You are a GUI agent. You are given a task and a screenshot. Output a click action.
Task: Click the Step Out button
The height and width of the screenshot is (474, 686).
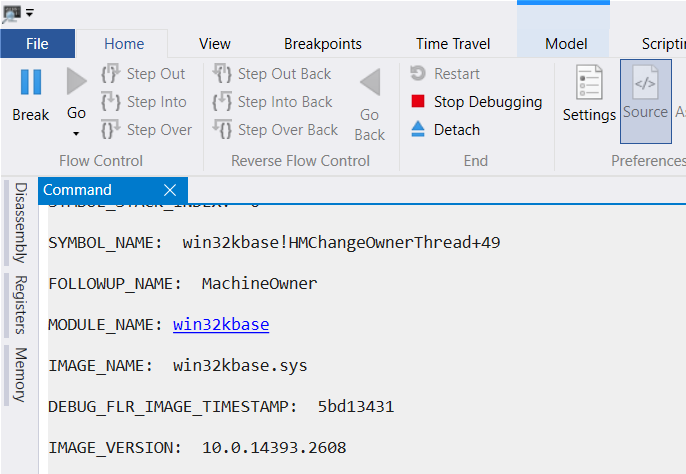coord(144,74)
